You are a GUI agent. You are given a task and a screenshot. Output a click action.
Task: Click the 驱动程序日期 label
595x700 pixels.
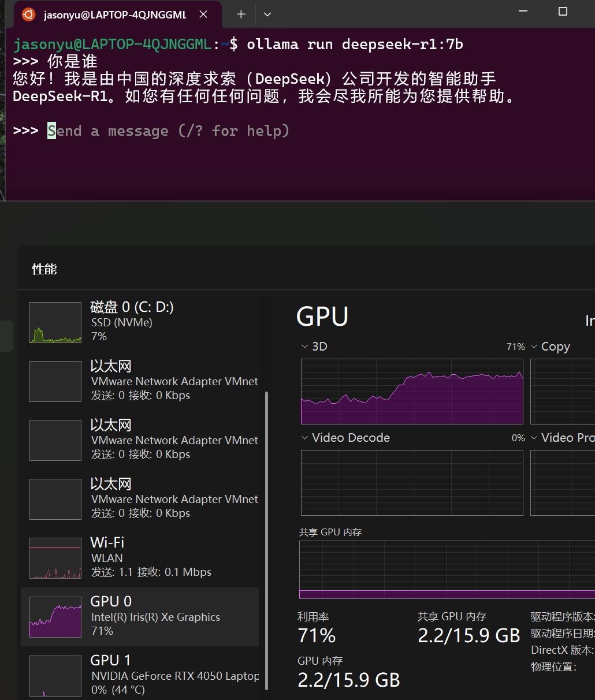pyautogui.click(x=563, y=633)
